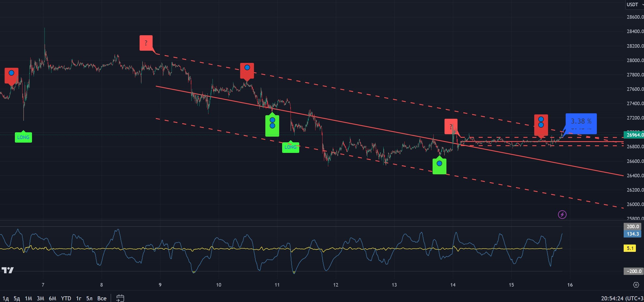The image size is (644, 302).
Task: Click the green one-dot marker before day 14
Action: [x=439, y=166]
